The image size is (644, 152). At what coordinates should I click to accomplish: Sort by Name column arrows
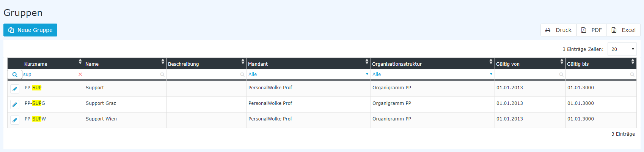tap(163, 62)
